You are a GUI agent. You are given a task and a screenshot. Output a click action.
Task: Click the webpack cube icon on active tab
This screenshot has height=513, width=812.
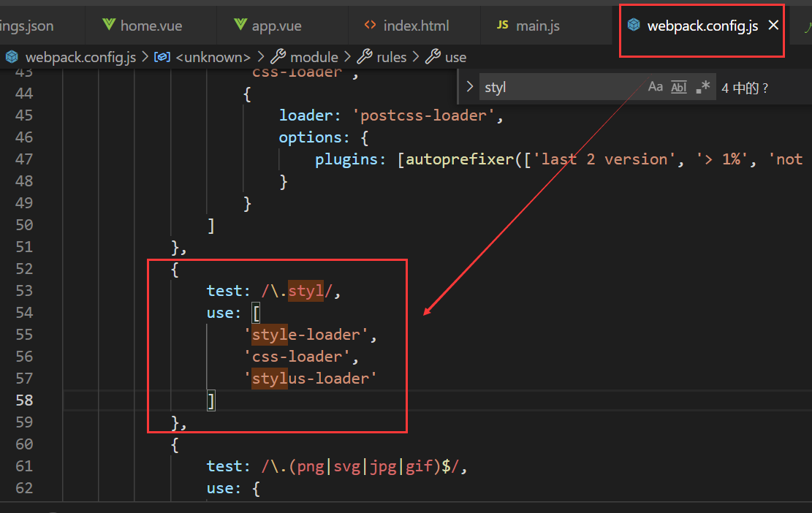[634, 24]
